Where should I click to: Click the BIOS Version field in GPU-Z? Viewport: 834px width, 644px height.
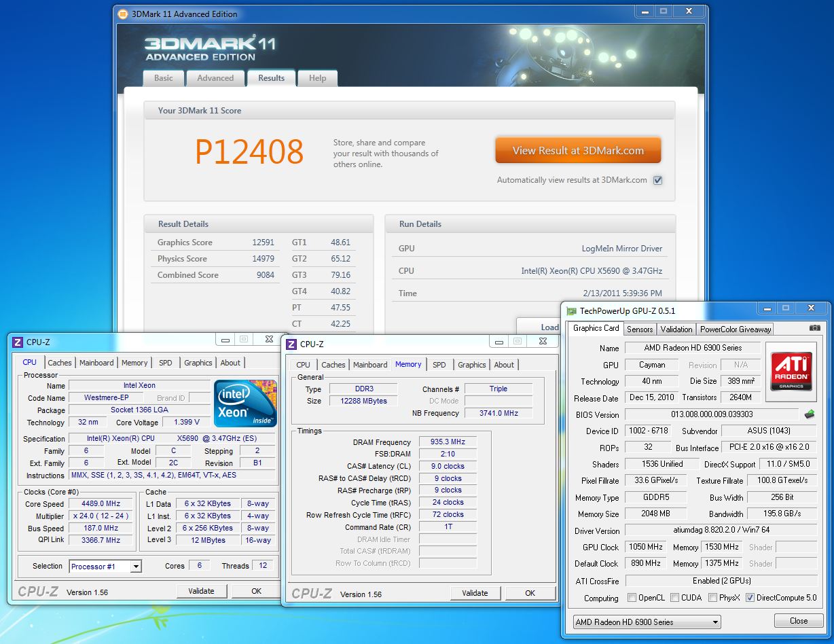(x=712, y=414)
